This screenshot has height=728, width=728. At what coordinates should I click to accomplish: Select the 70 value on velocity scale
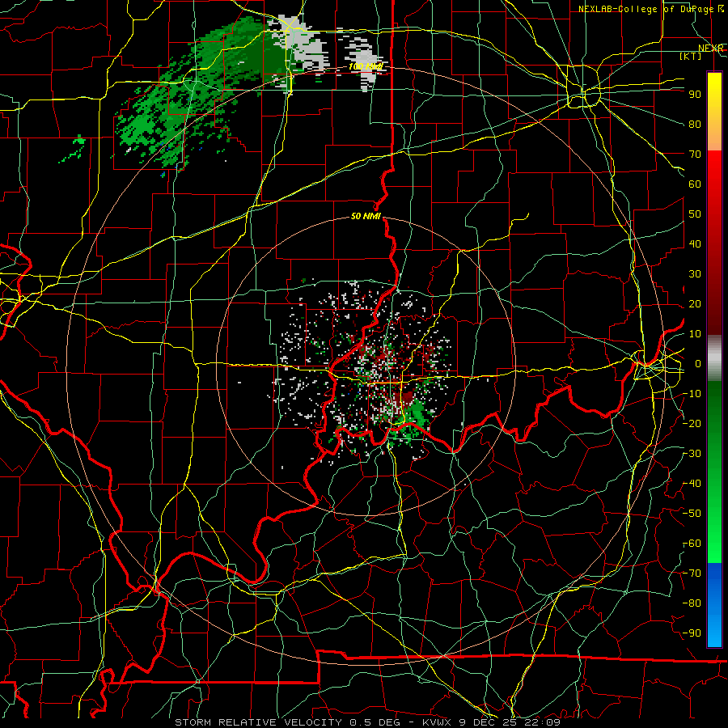[695, 154]
